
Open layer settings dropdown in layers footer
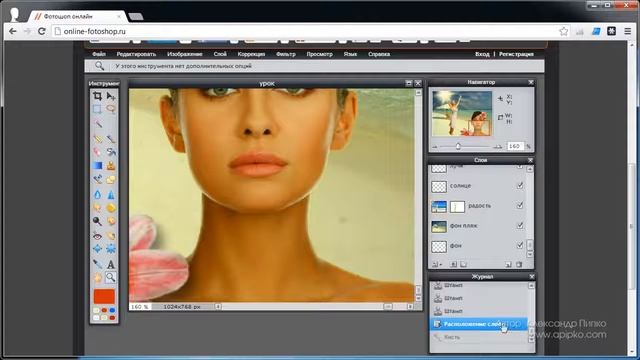tap(436, 264)
